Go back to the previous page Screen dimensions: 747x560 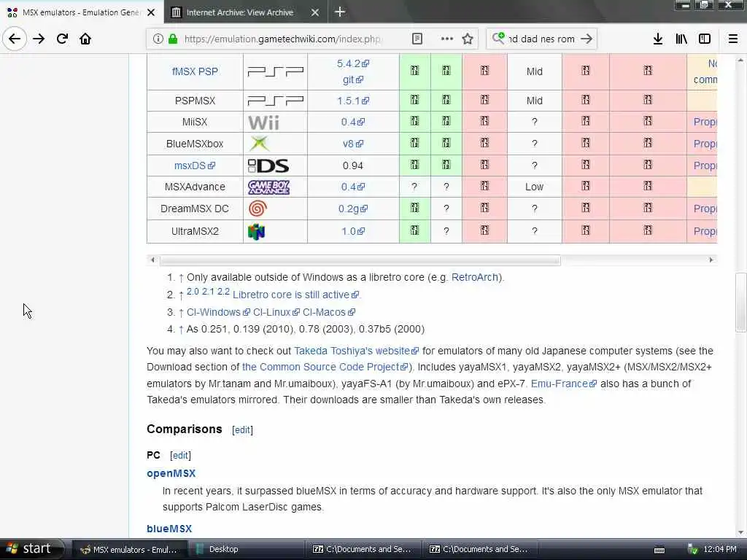(x=15, y=39)
